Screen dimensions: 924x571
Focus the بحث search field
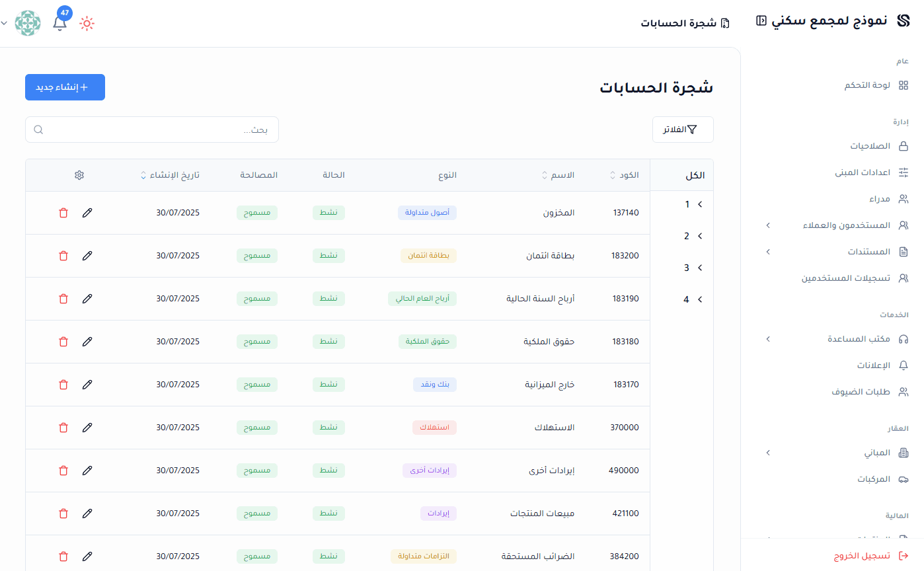152,130
